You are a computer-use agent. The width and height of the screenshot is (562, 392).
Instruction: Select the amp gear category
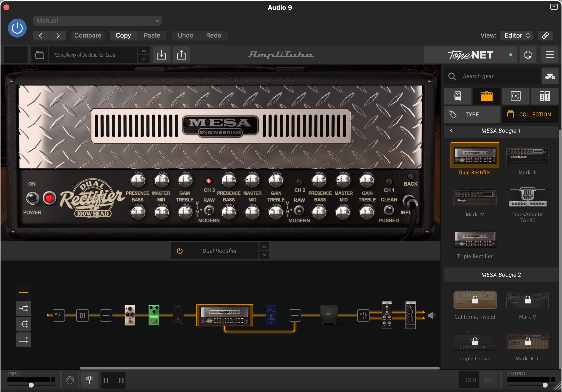pyautogui.click(x=487, y=96)
